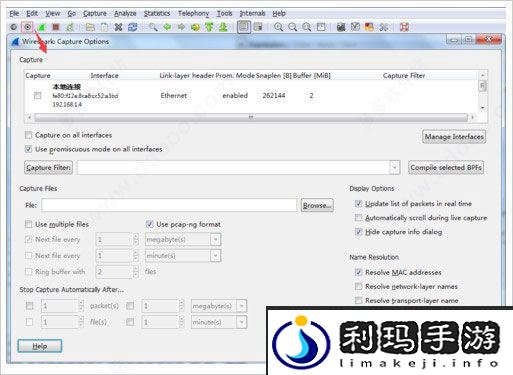Open the Capture Filter combo dropdown arrow
The height and width of the screenshot is (375, 513).
[x=394, y=167]
